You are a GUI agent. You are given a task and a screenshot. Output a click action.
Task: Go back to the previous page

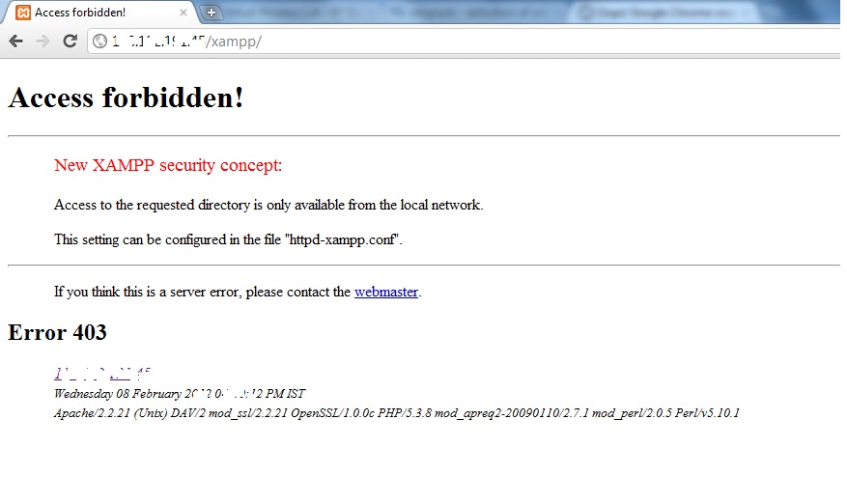click(x=16, y=42)
